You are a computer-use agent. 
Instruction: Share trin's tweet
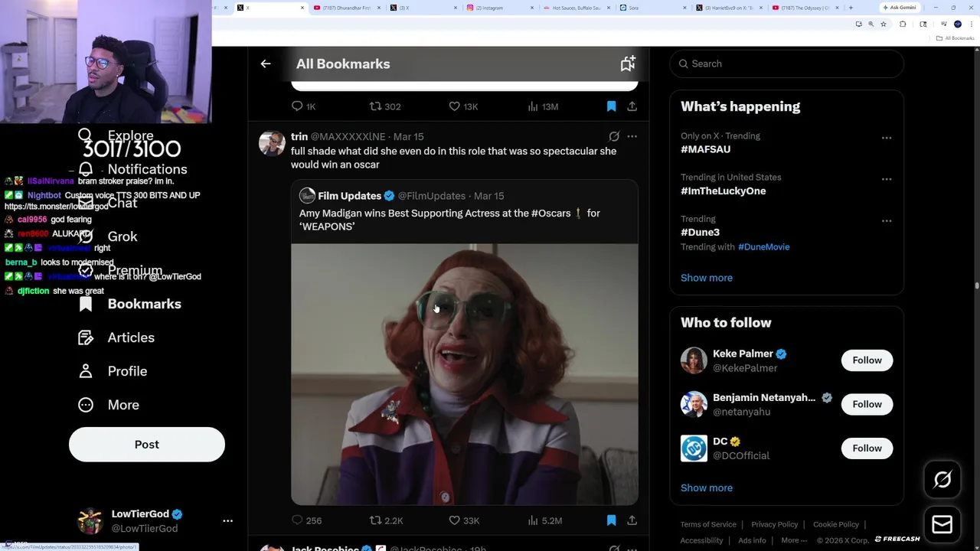click(632, 520)
